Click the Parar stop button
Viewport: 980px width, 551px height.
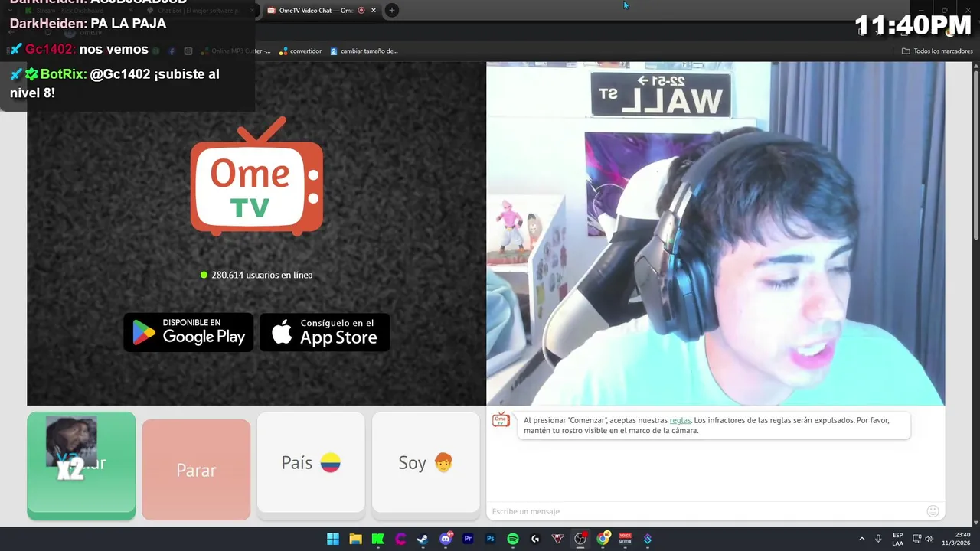pos(196,470)
